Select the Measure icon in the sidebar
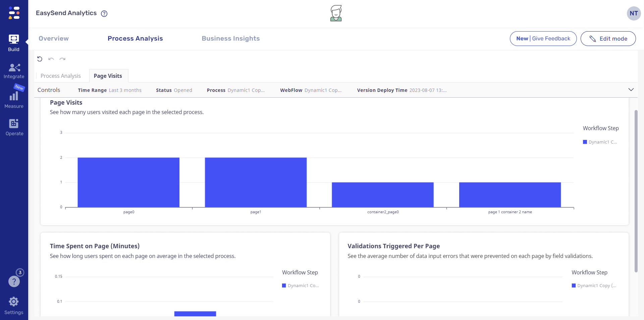This screenshot has height=320, width=644. pos(13,99)
